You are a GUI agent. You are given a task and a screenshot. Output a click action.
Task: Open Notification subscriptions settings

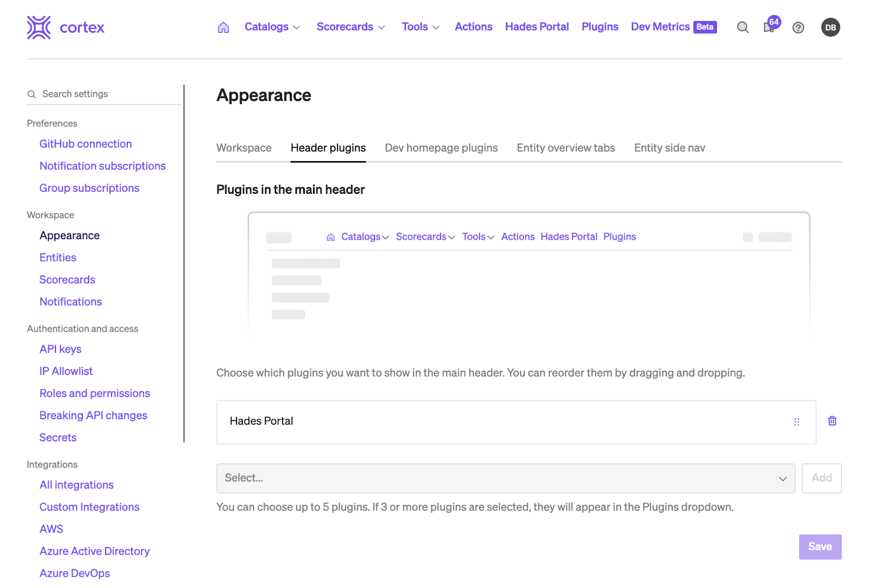pos(102,166)
